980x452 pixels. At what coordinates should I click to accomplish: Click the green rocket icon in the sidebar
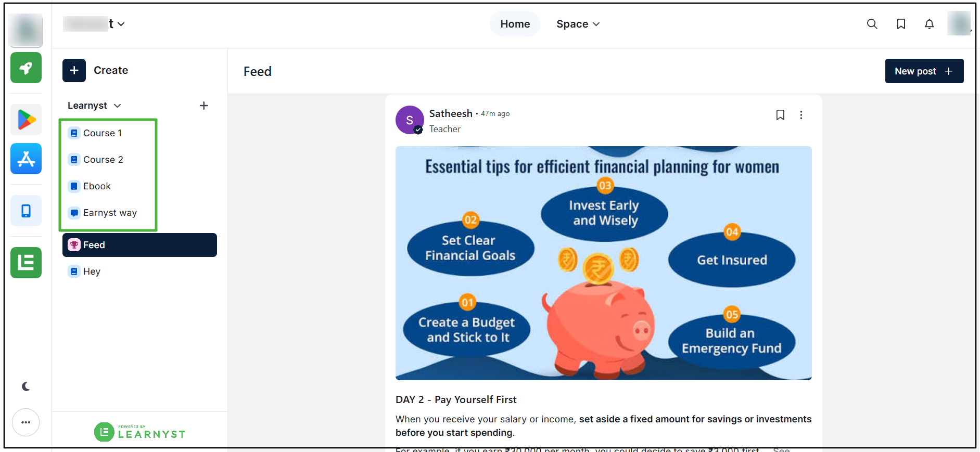[x=26, y=68]
